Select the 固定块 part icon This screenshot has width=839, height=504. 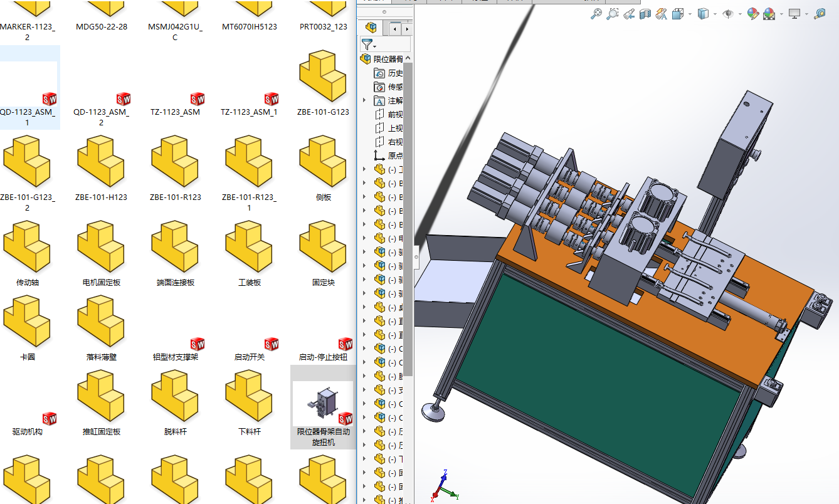[x=323, y=246]
